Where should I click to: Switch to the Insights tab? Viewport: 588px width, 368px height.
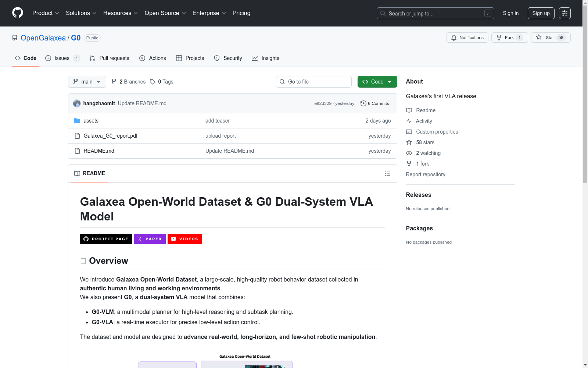(x=266, y=58)
